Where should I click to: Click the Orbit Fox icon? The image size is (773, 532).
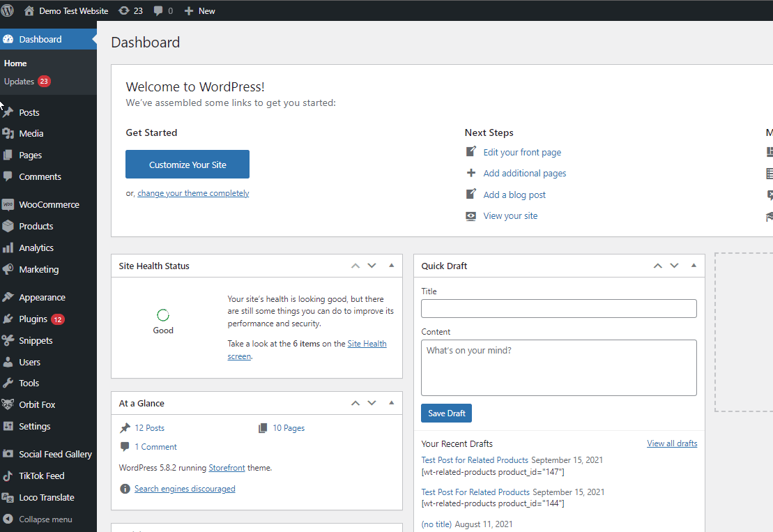pyautogui.click(x=8, y=404)
